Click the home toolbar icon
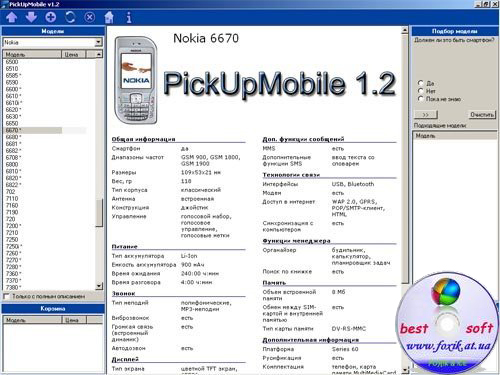 (109, 17)
